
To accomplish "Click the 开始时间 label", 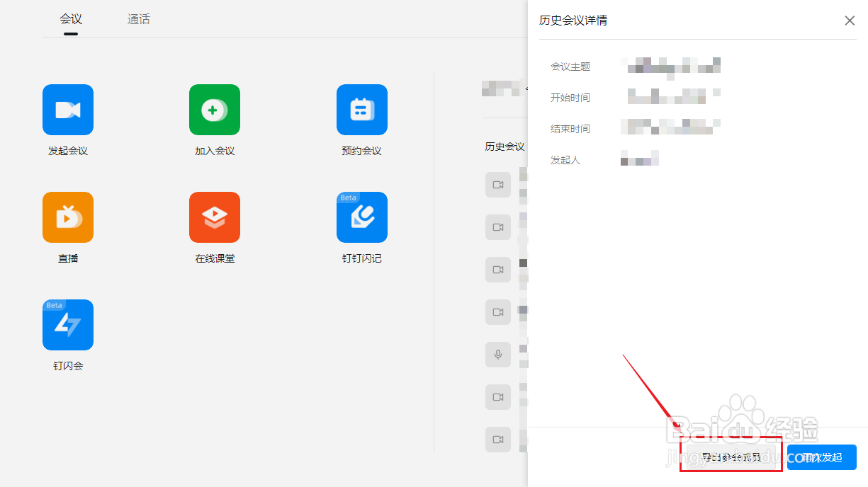I will [x=570, y=98].
